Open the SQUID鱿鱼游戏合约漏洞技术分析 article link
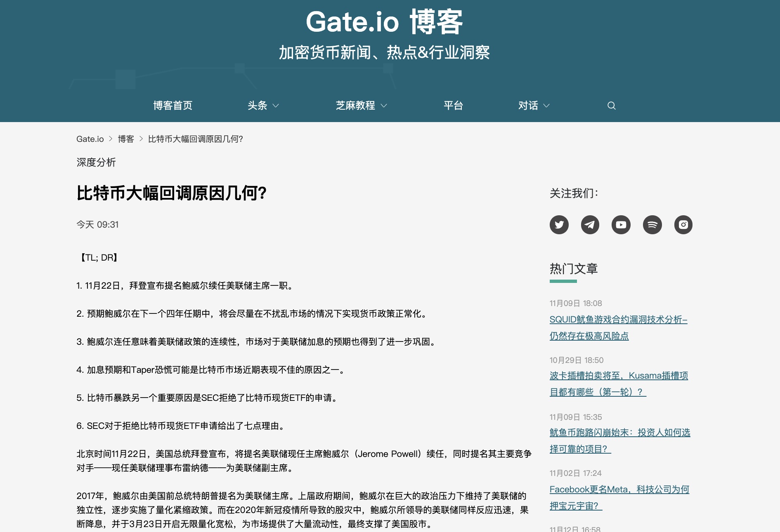The height and width of the screenshot is (532, 780). pyautogui.click(x=618, y=327)
